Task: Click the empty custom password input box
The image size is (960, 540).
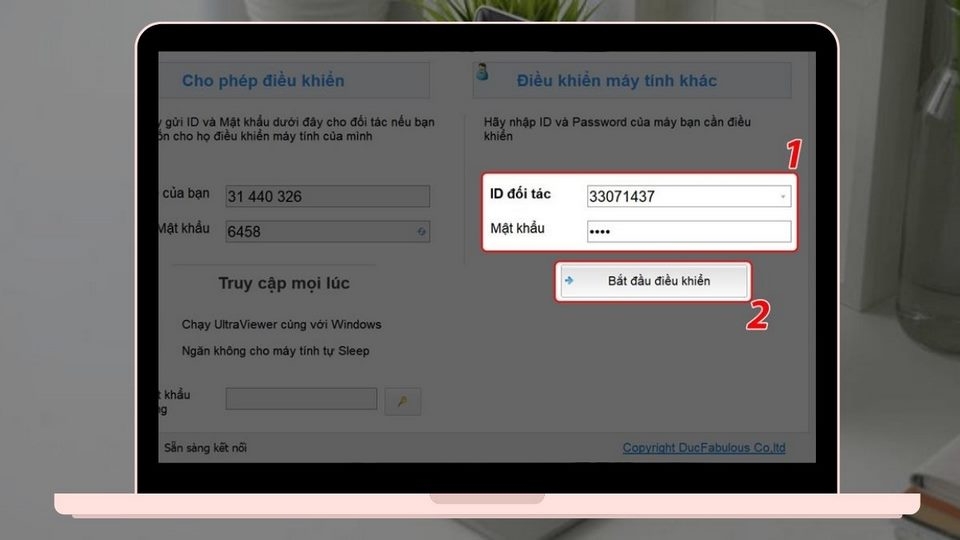Action: (x=301, y=399)
